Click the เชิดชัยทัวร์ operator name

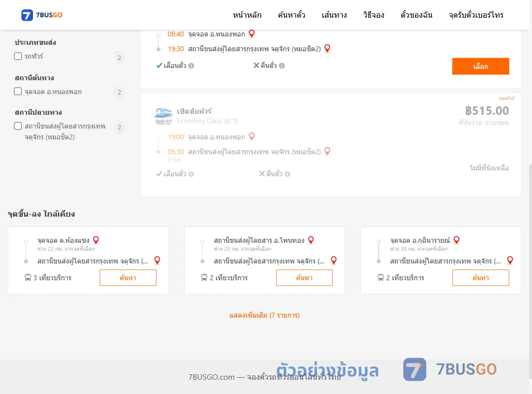click(x=195, y=111)
